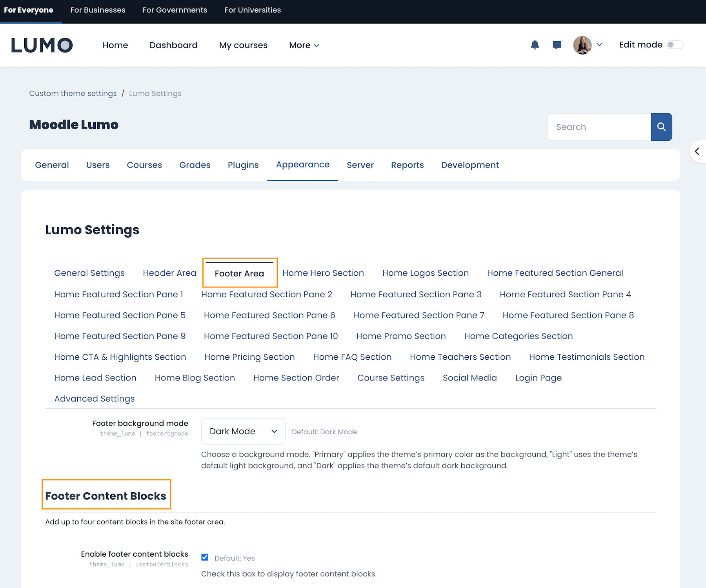
Task: Click the search magnifier button
Action: 661,127
